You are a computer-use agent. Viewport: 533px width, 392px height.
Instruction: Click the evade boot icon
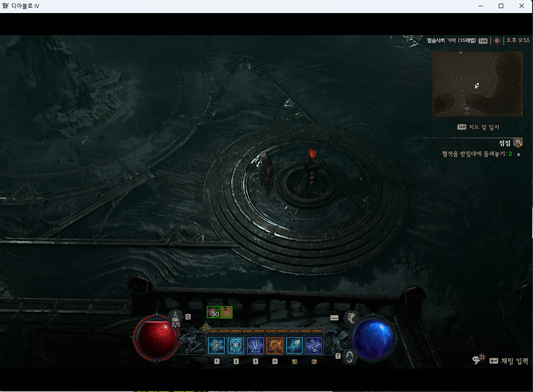coord(351,318)
